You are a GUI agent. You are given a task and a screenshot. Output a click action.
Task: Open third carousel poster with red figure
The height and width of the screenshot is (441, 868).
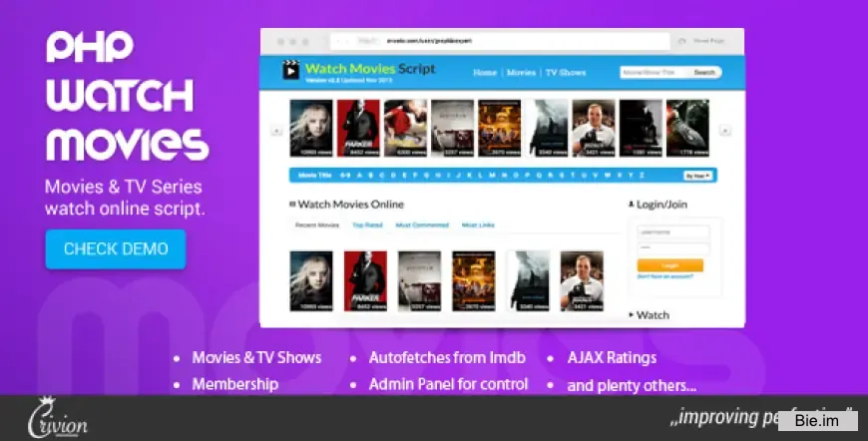coord(405,128)
